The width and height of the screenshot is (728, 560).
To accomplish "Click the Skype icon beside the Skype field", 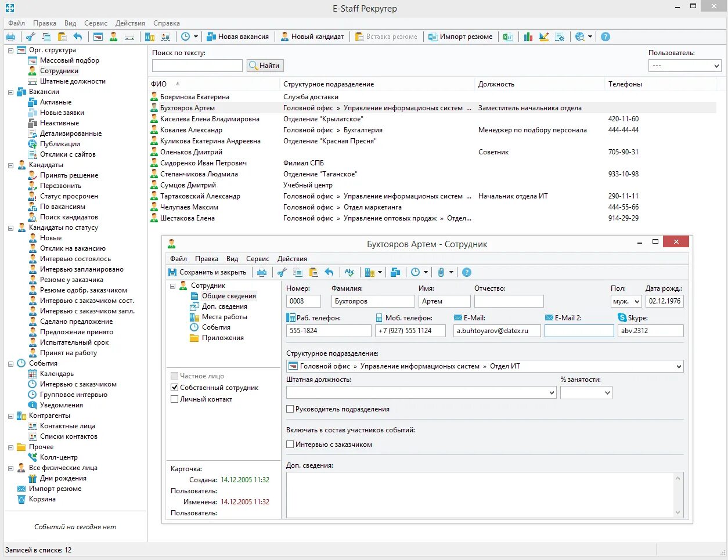I will point(622,317).
